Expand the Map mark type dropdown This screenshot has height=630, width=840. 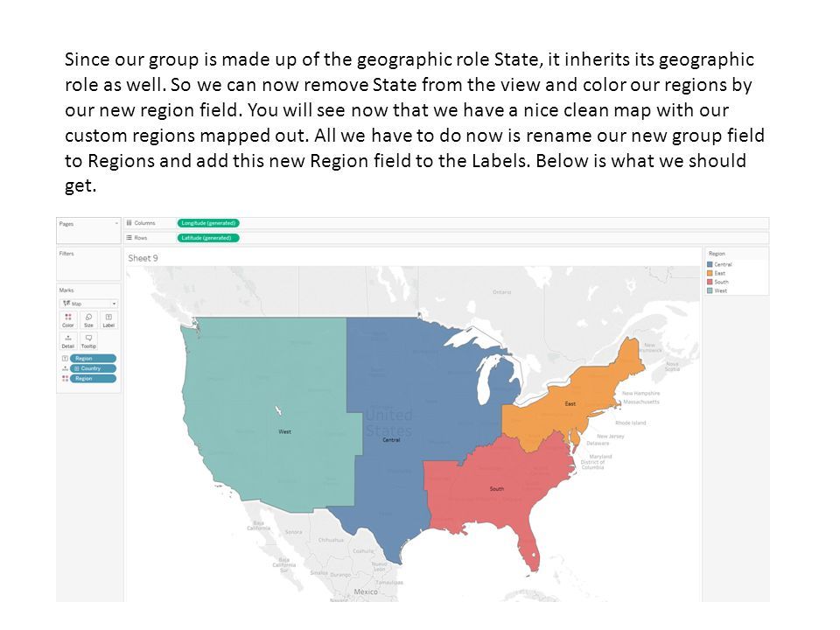click(x=88, y=304)
